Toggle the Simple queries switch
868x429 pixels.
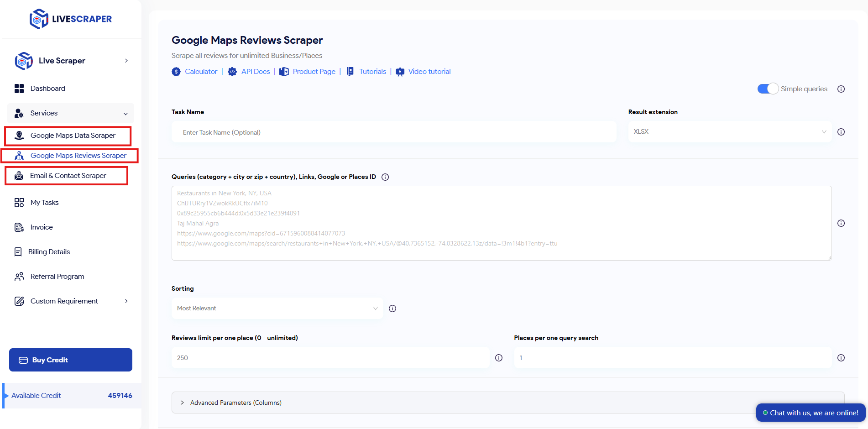coord(768,89)
